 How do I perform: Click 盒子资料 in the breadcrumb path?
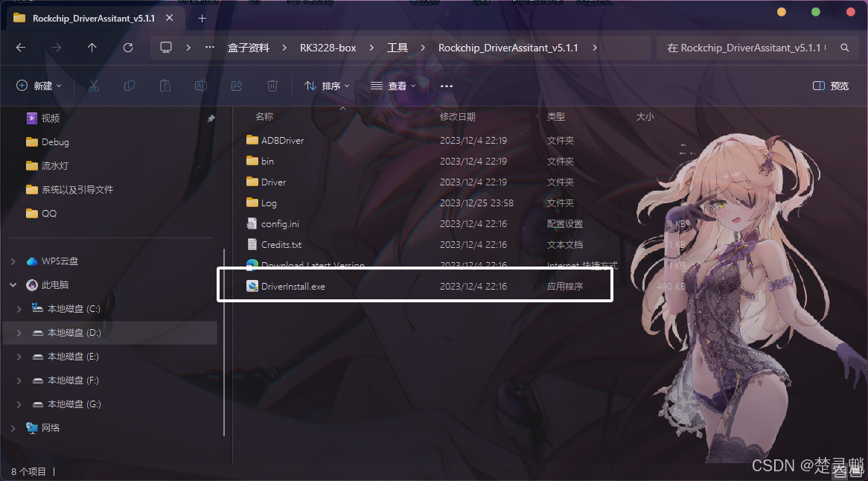249,48
